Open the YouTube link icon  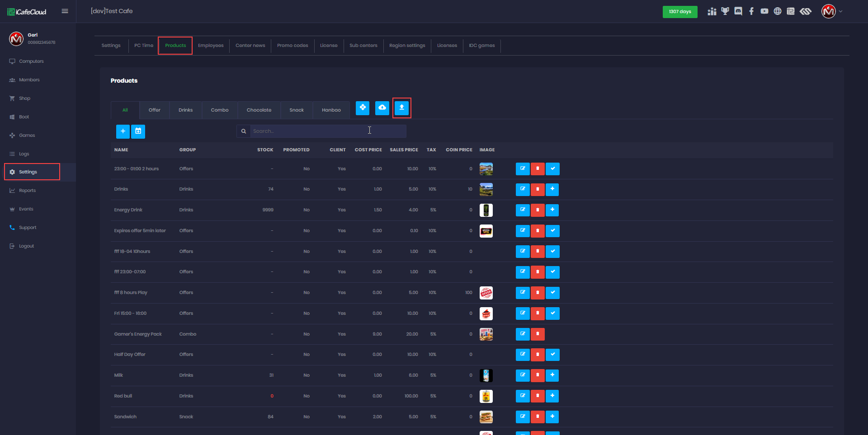[x=764, y=11]
